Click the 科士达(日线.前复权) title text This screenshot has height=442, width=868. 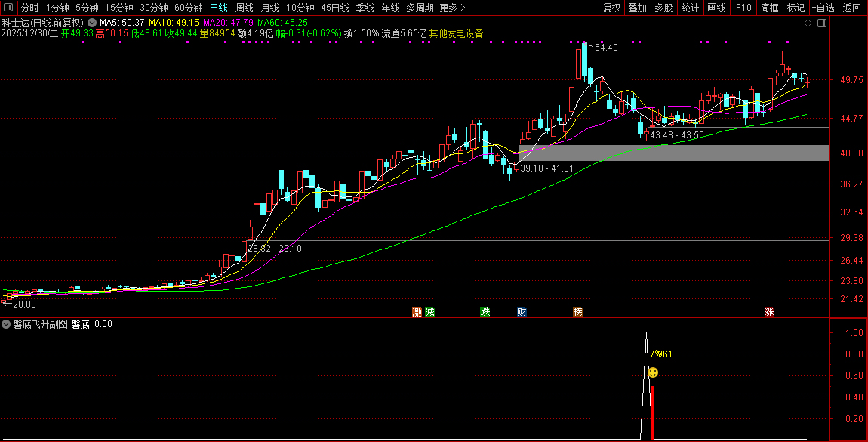pos(43,23)
